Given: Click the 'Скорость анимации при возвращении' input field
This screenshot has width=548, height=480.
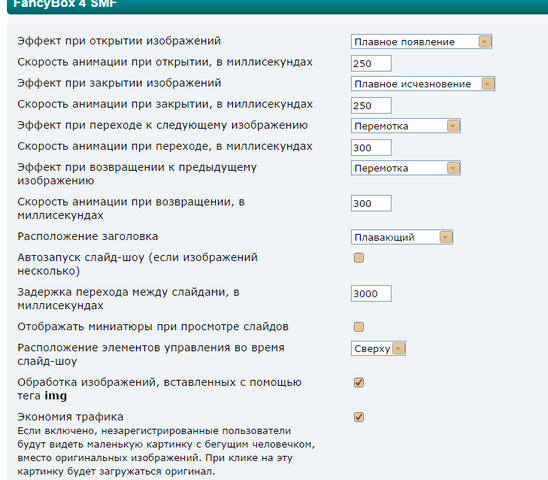Looking at the screenshot, I should coord(371,203).
